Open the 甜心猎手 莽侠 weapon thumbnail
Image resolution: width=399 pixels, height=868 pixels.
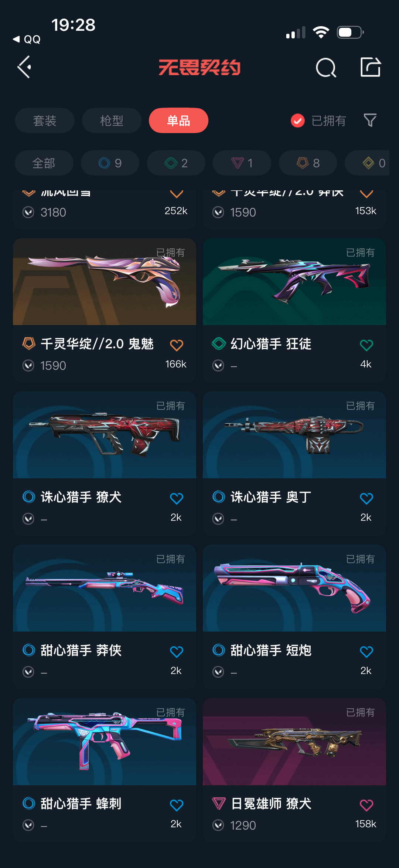(x=105, y=588)
